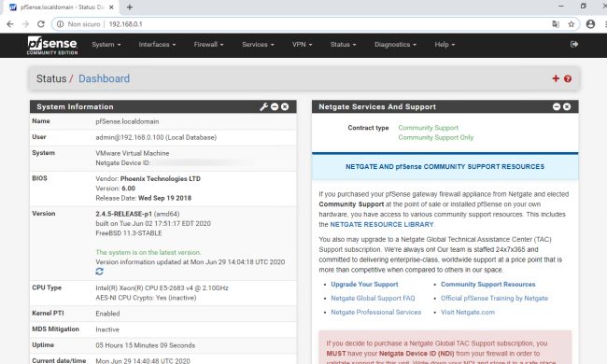The height and width of the screenshot is (364, 607).
Task: Open Netgate Professional Services link
Action: point(376,312)
